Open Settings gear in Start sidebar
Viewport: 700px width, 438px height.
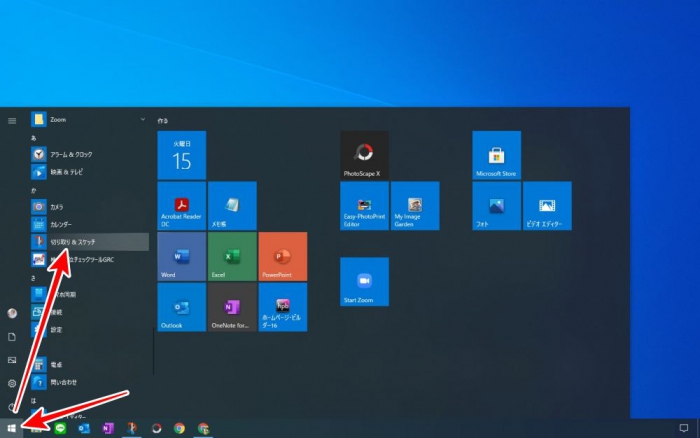(12, 383)
